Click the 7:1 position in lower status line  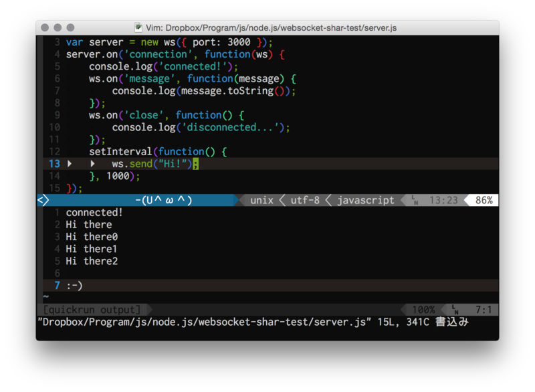tap(484, 310)
